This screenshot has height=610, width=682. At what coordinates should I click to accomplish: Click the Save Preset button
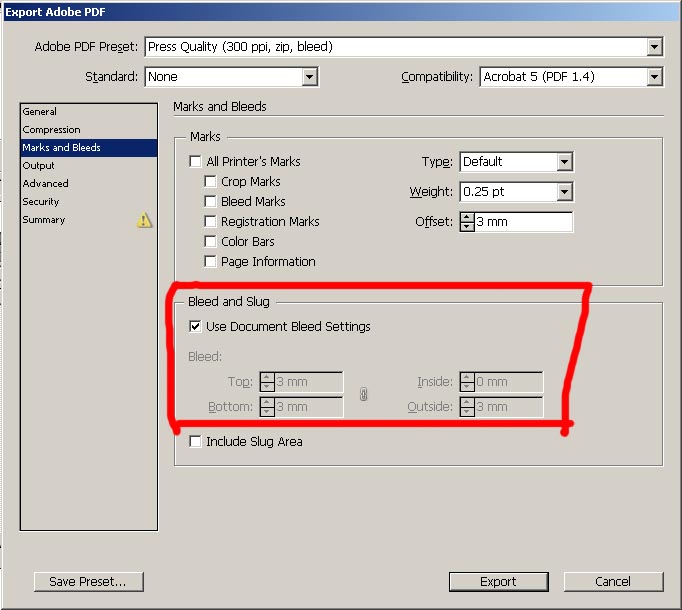[x=89, y=582]
